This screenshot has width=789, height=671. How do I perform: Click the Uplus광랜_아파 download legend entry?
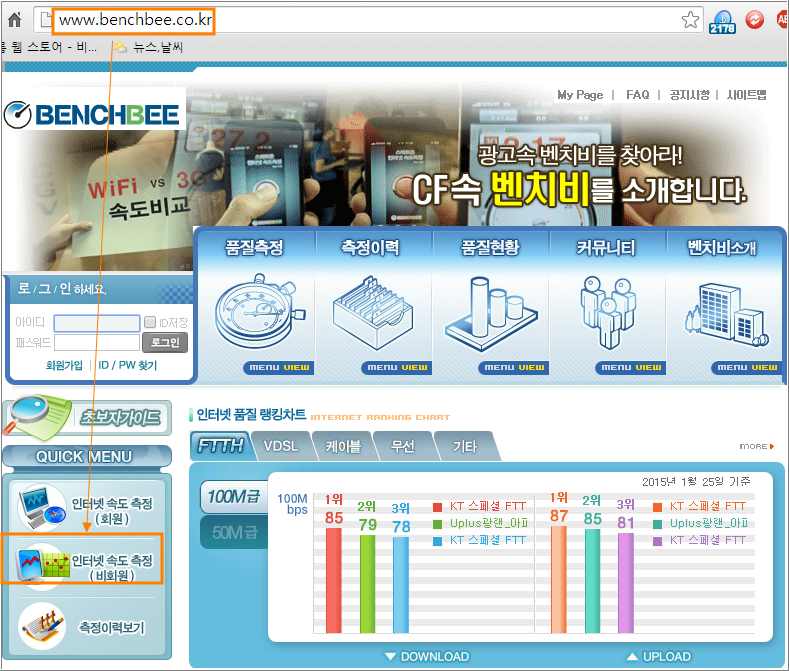[x=481, y=524]
